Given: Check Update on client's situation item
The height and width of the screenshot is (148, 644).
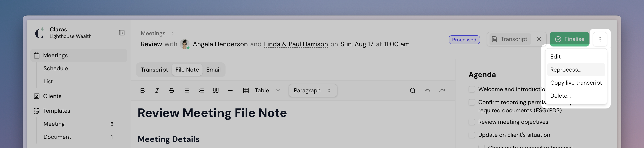Looking at the screenshot, I should coord(472,135).
